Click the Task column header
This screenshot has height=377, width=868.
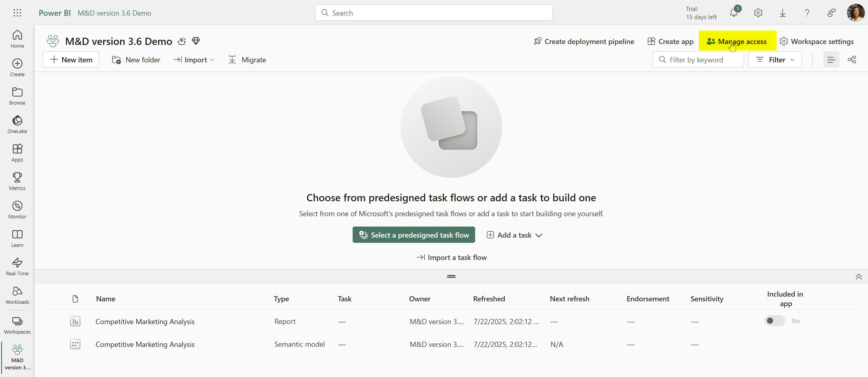[x=344, y=299]
